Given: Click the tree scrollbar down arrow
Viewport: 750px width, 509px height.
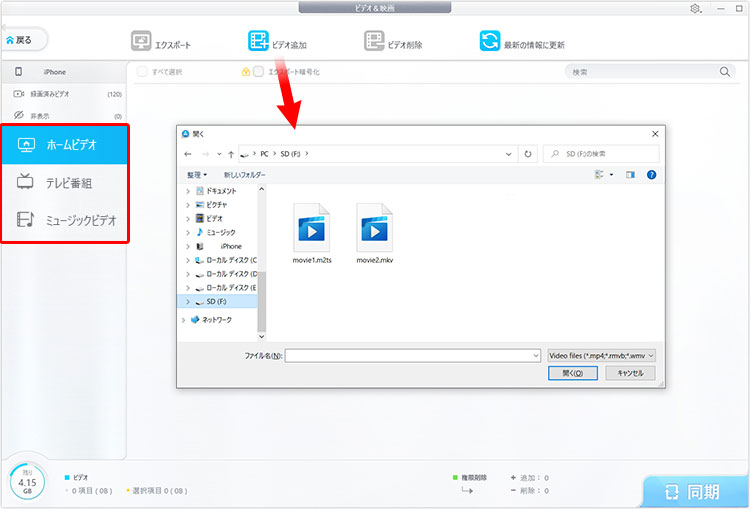Looking at the screenshot, I should 262,337.
